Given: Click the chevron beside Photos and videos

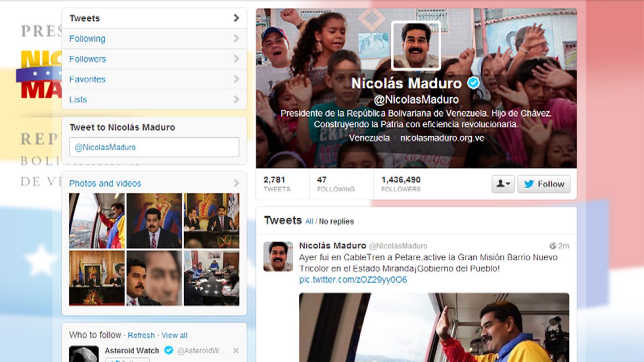Looking at the screenshot, I should 236,183.
